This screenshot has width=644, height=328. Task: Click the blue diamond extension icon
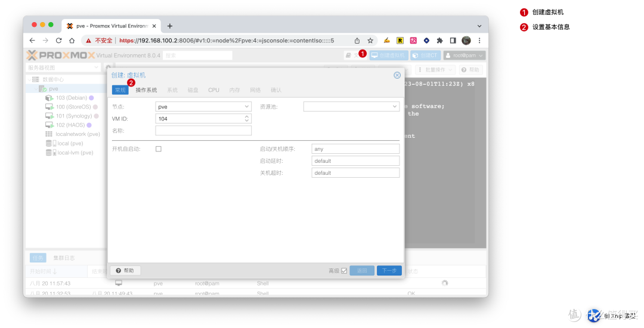[426, 40]
